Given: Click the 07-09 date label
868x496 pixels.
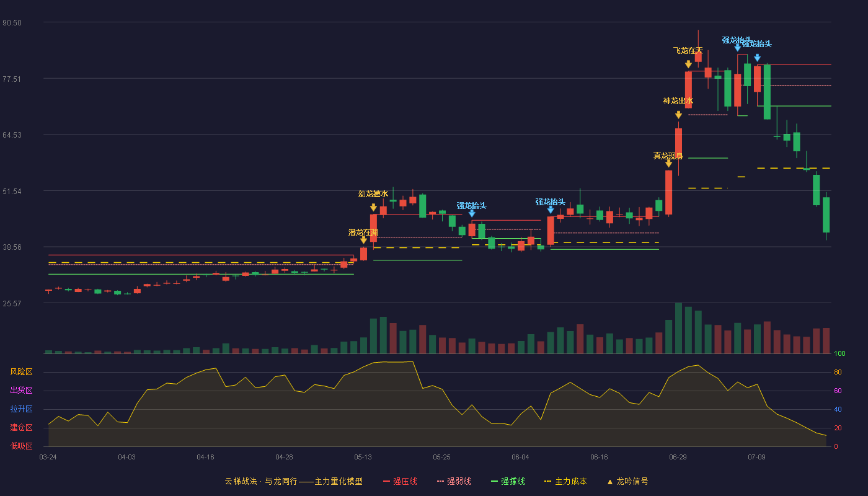Looking at the screenshot, I should pyautogui.click(x=756, y=457).
